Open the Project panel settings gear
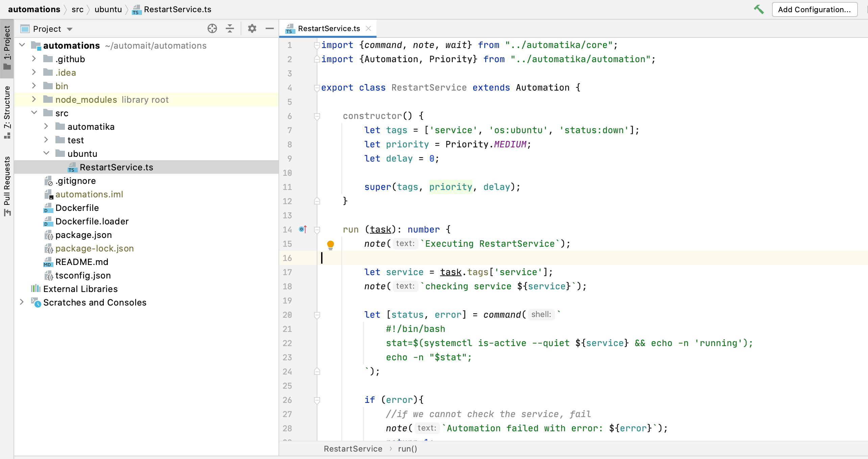Screen dimensions: 868x459 (x=251, y=28)
